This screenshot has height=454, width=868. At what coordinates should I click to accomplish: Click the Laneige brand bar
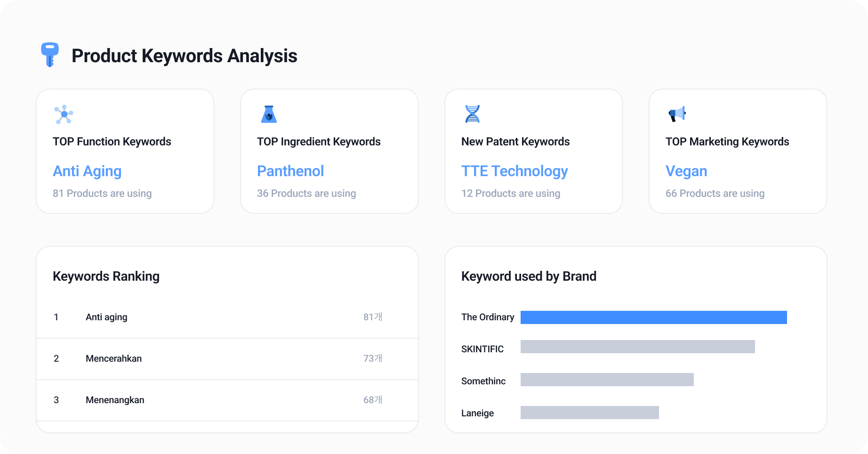[x=590, y=413]
